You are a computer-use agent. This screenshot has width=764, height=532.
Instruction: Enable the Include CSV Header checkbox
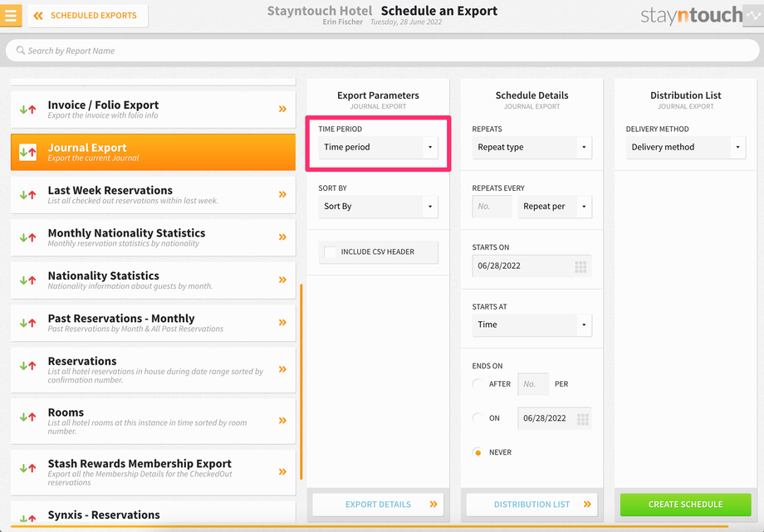pyautogui.click(x=330, y=251)
